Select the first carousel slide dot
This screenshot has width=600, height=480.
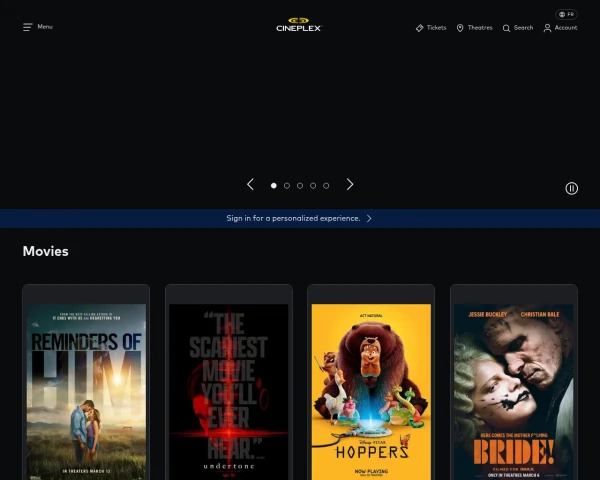point(274,185)
